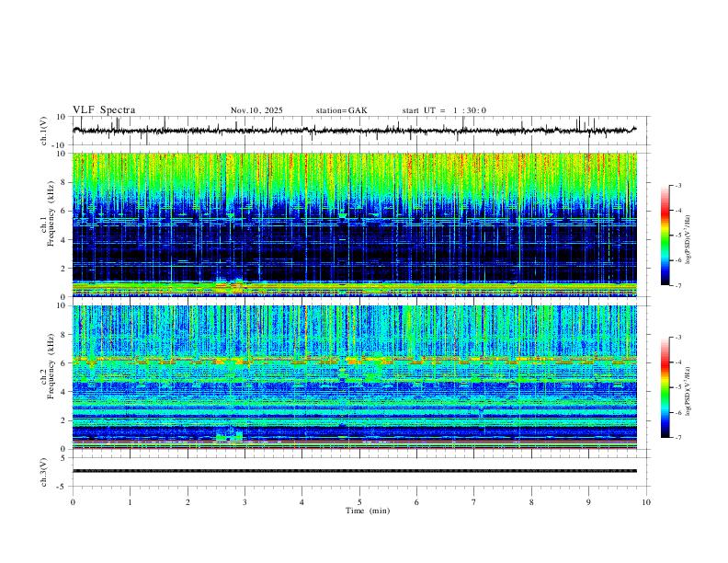
Task: Click the ch.2 colorbar "log(PSD)(V²/Hz)" label
Action: [688, 391]
